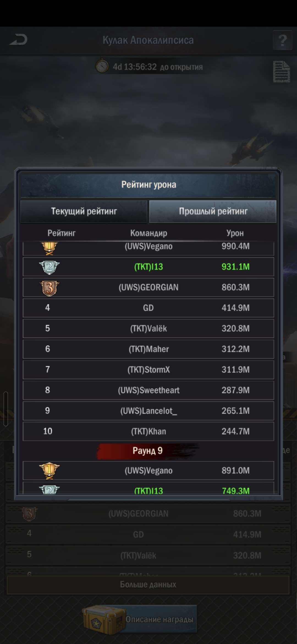Switch to Текущий рейтинг tab
The height and width of the screenshot is (644, 297).
click(x=84, y=211)
